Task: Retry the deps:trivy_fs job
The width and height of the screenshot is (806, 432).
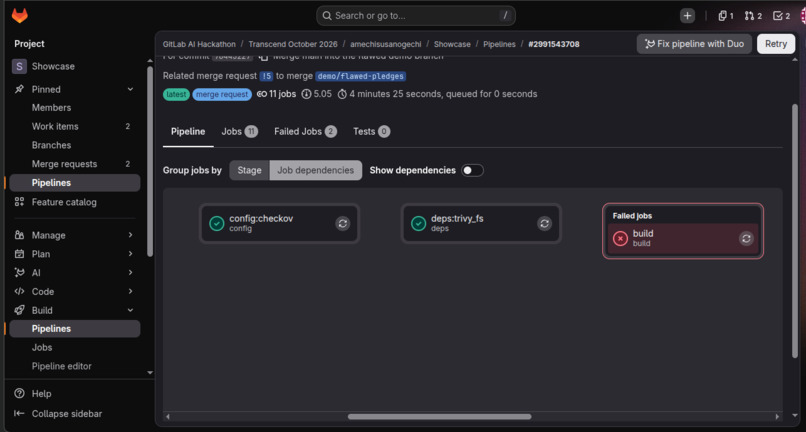Action: pos(544,223)
